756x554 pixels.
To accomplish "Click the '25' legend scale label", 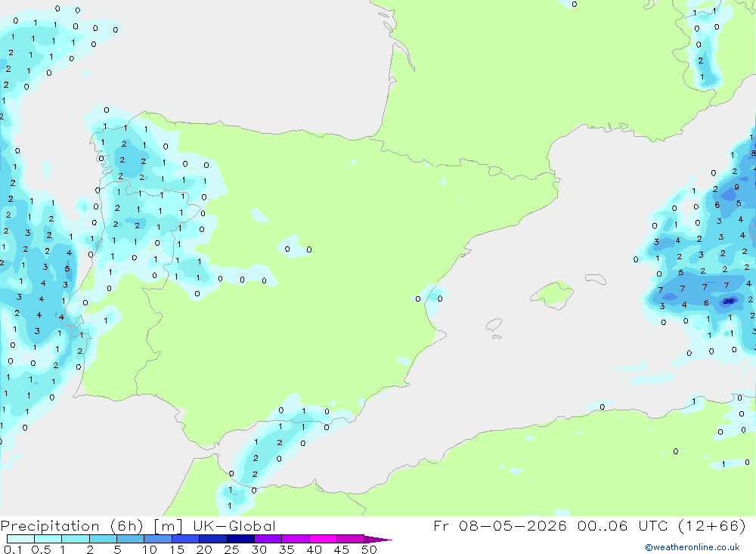I will [x=232, y=549].
